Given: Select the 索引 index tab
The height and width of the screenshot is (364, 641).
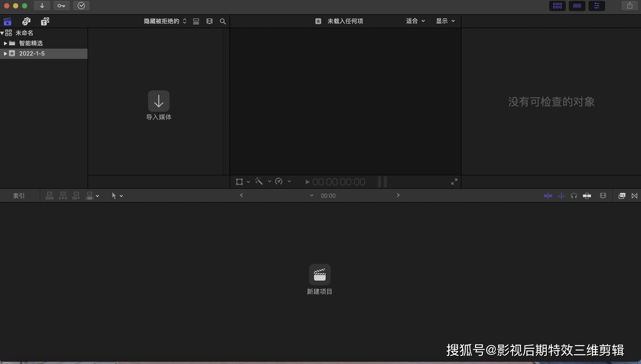Looking at the screenshot, I should [19, 196].
